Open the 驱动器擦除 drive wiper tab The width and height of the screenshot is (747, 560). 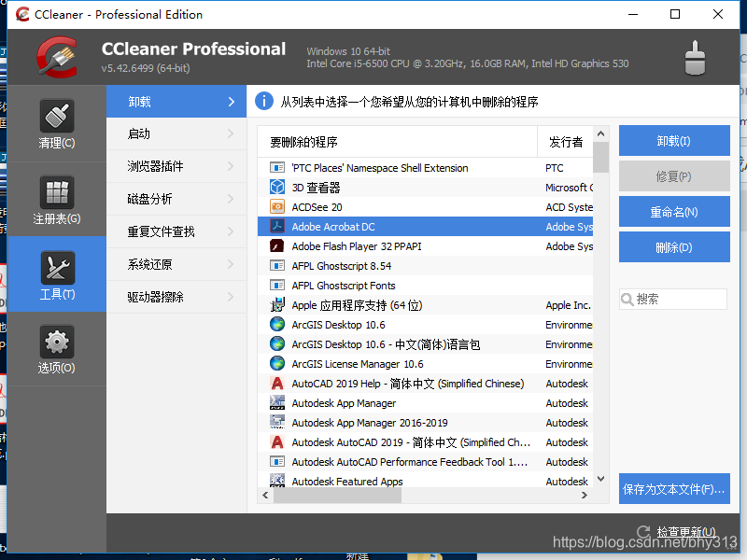(x=176, y=297)
